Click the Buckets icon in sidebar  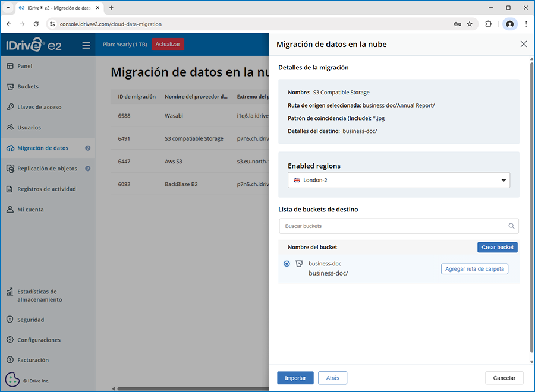[x=10, y=87]
